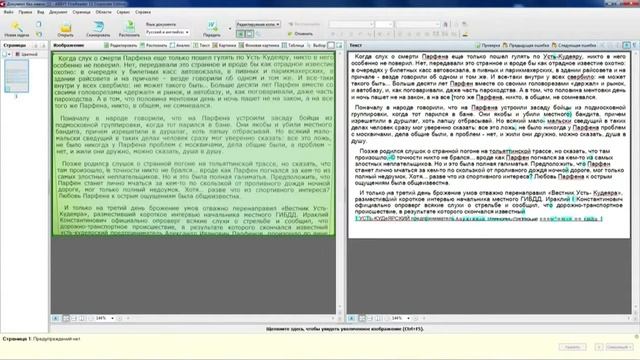Click the first view icon under text pane
The width and height of the screenshot is (640, 360).
pos(351,318)
